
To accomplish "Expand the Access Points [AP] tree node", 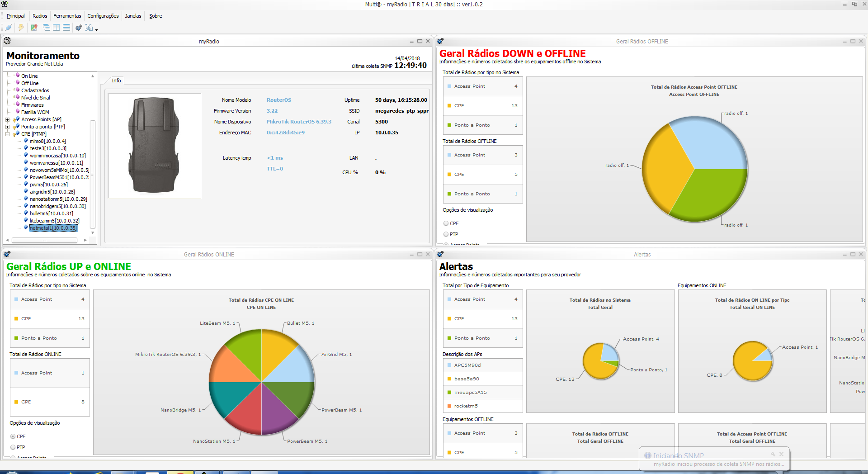I will 8,119.
